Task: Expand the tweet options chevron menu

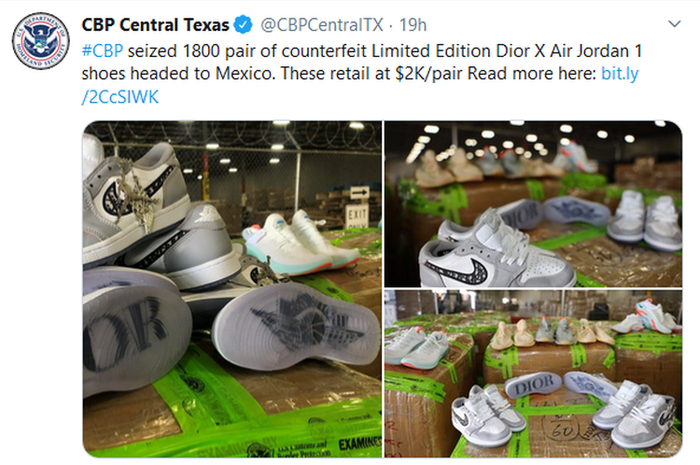Action: pyautogui.click(x=674, y=24)
